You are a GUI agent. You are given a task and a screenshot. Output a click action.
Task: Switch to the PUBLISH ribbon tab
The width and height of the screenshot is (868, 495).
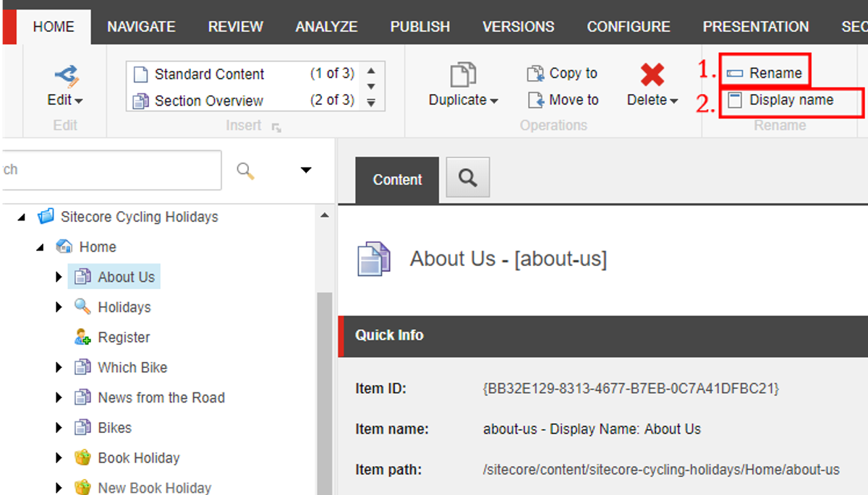[x=420, y=27]
